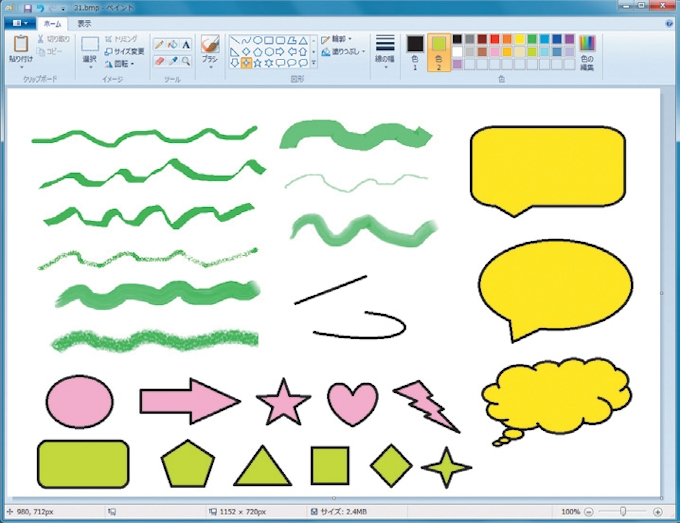
Task: Select the Eraser tool
Action: 159,60
